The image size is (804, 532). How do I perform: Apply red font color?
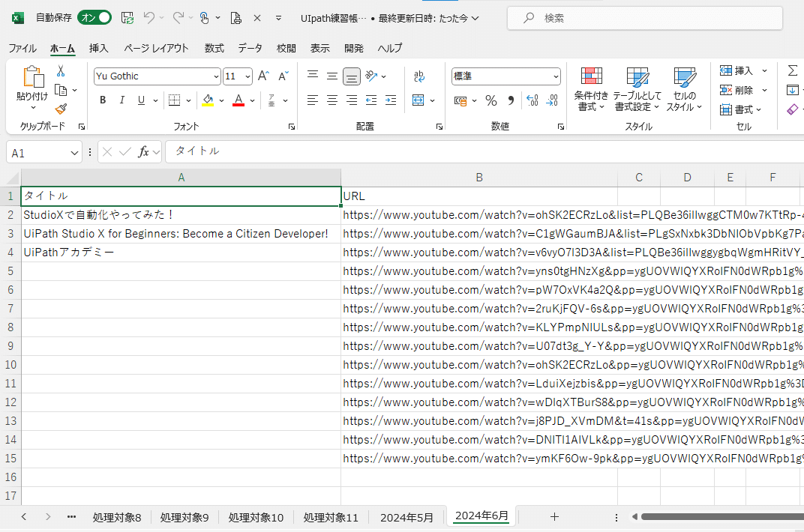[x=238, y=100]
